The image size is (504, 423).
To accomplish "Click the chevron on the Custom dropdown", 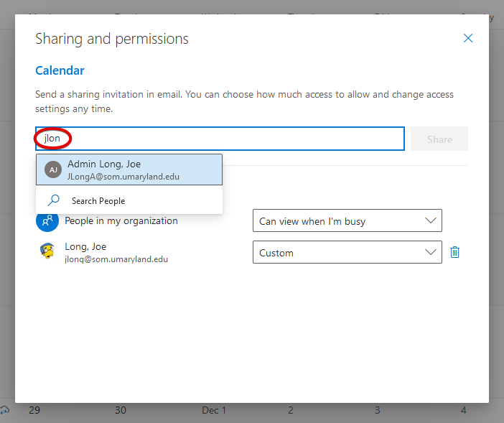I will click(431, 252).
